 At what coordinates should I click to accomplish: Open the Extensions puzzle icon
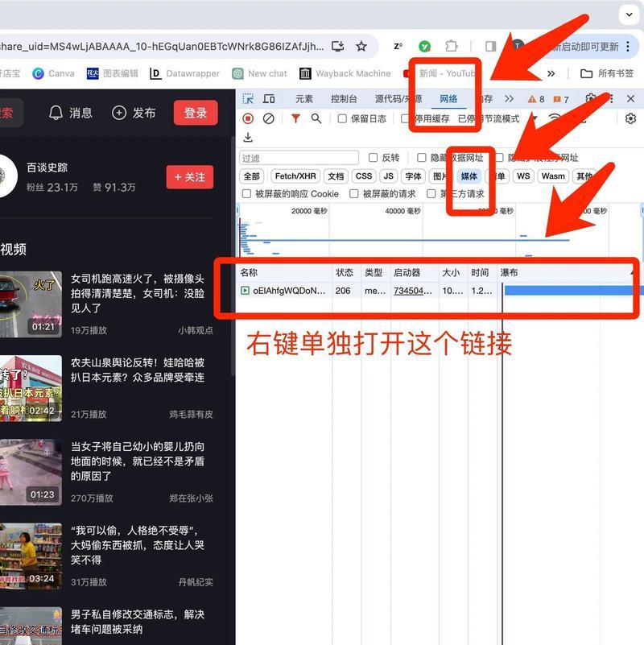click(x=451, y=46)
